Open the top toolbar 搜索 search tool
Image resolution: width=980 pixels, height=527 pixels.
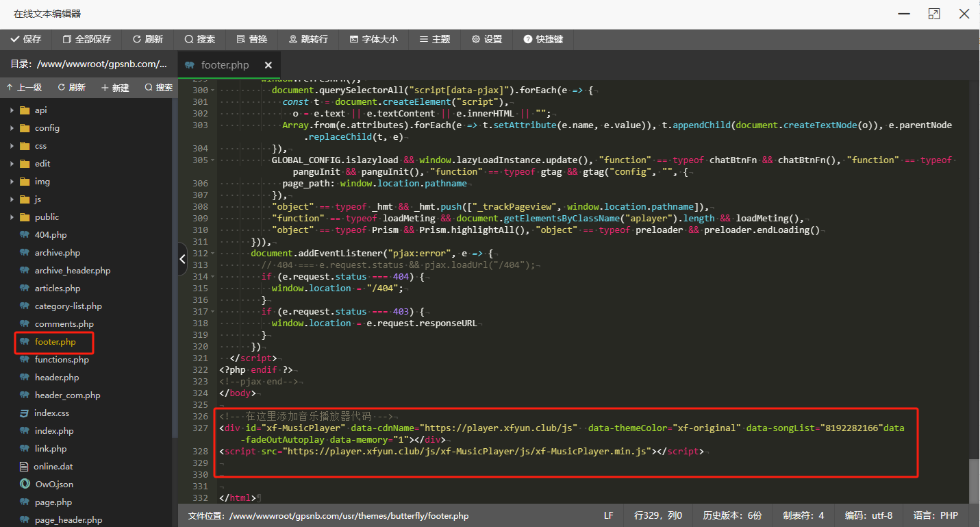(x=200, y=40)
